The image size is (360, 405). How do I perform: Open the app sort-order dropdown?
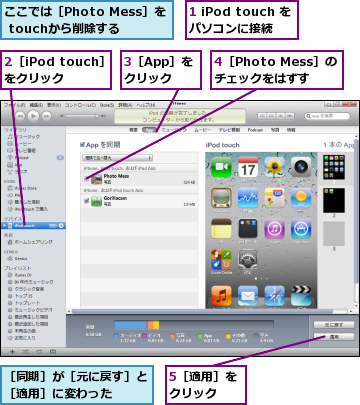[117, 157]
